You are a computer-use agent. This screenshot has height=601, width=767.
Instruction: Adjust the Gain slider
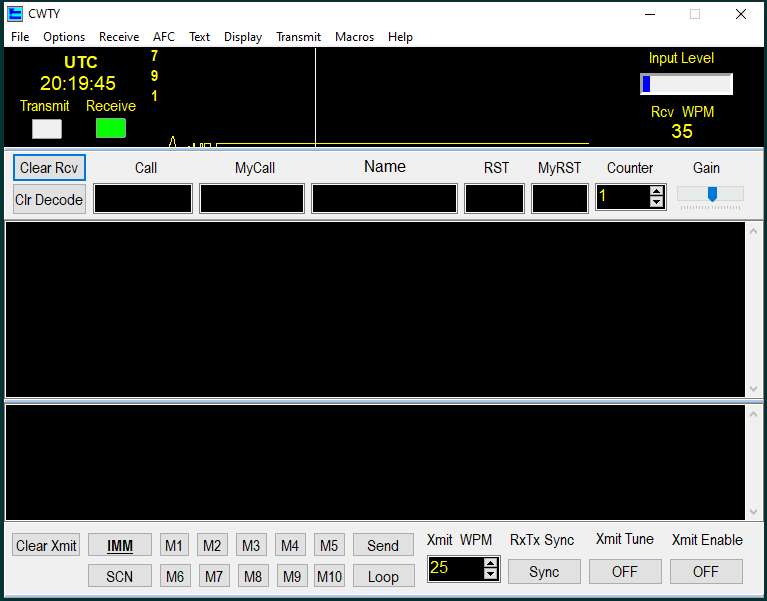pos(711,194)
